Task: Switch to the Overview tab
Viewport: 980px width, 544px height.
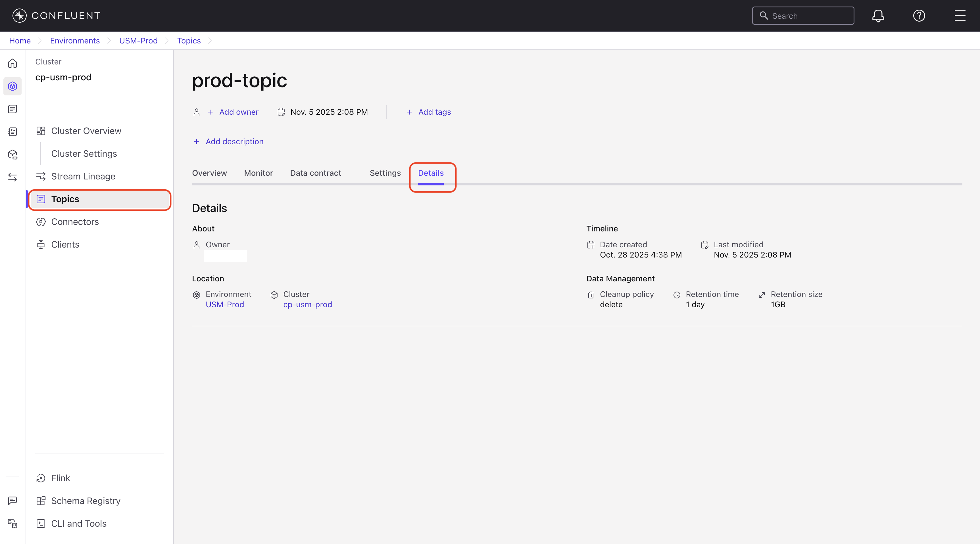Action: (209, 173)
